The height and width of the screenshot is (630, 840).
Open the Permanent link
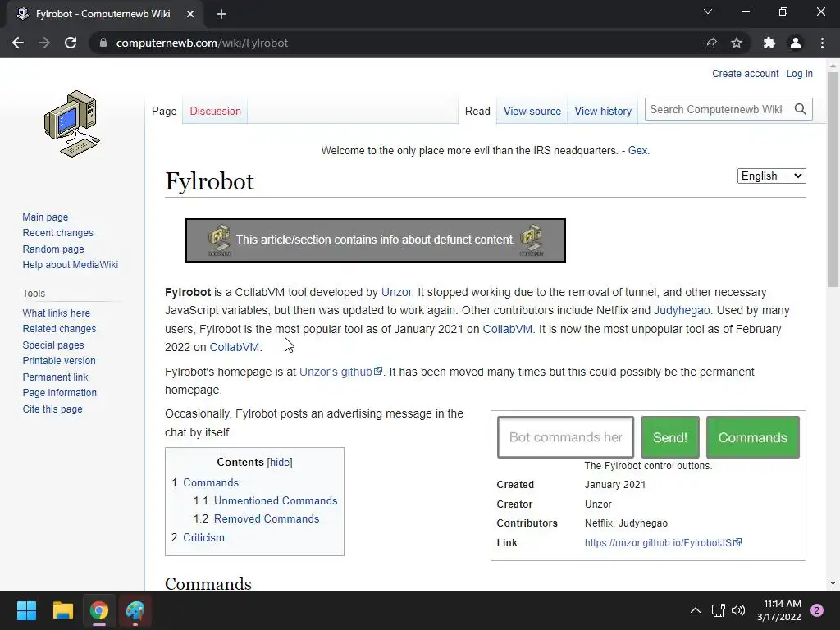click(55, 377)
